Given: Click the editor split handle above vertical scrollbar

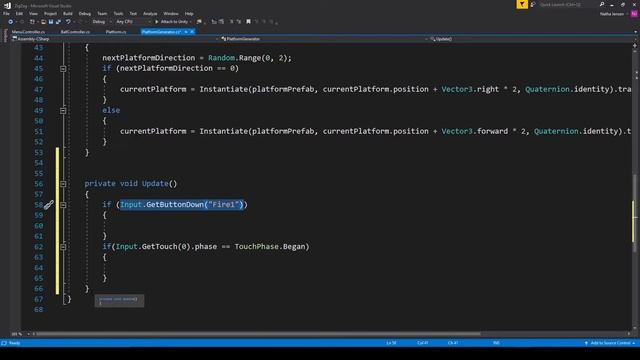Looking at the screenshot, I should tap(635, 46).
